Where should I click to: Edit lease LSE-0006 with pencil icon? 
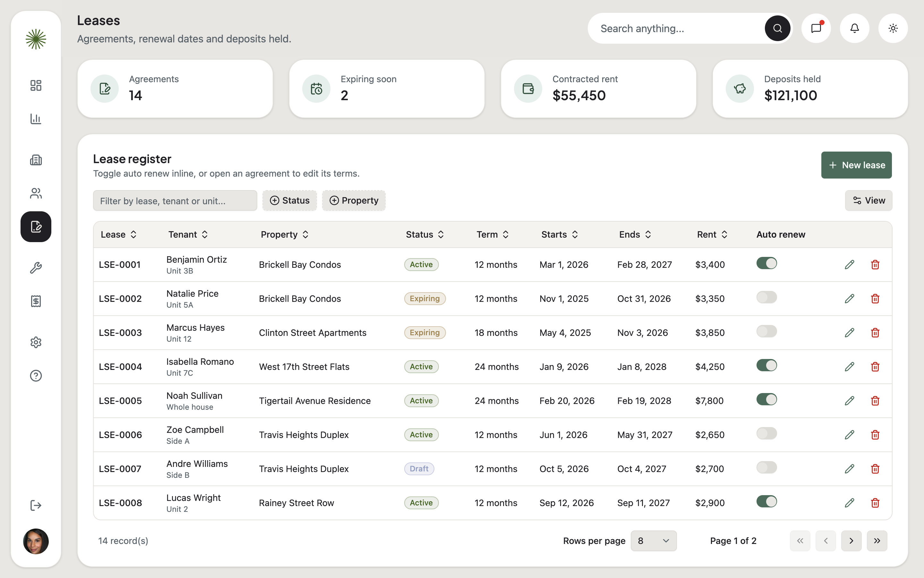(x=850, y=435)
